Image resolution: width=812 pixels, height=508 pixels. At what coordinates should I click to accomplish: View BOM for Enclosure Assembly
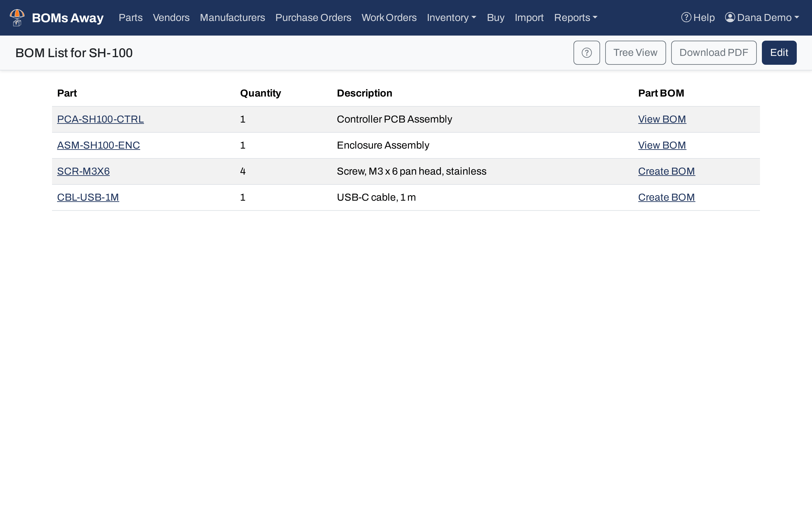coord(662,145)
